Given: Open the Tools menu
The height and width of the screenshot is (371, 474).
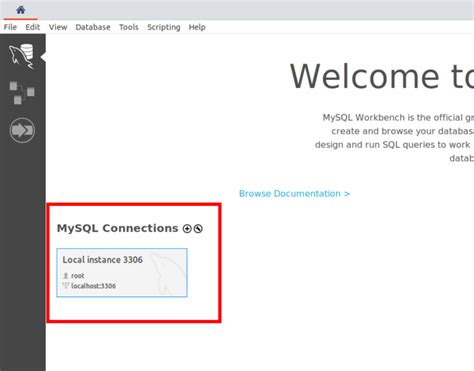Looking at the screenshot, I should 129,27.
